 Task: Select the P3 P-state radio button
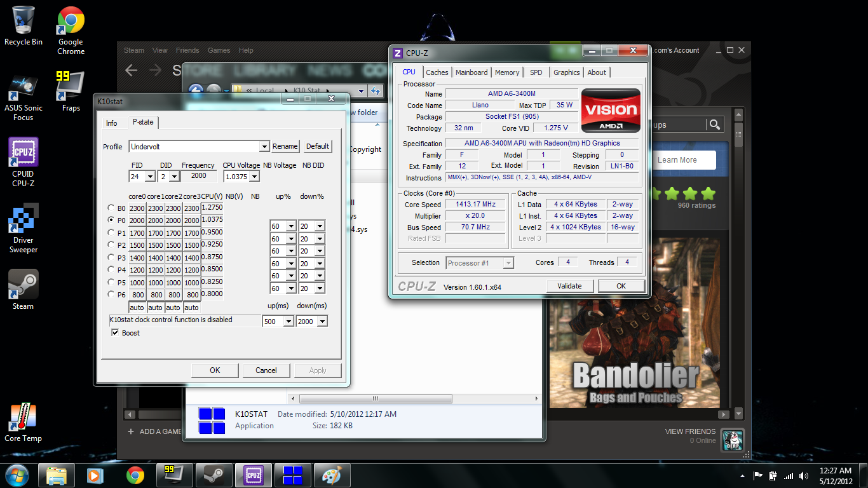(x=112, y=257)
